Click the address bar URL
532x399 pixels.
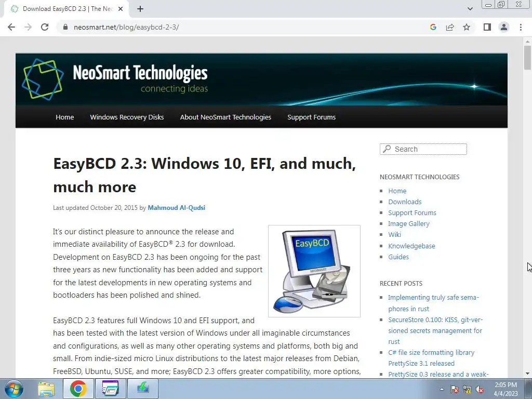[126, 27]
